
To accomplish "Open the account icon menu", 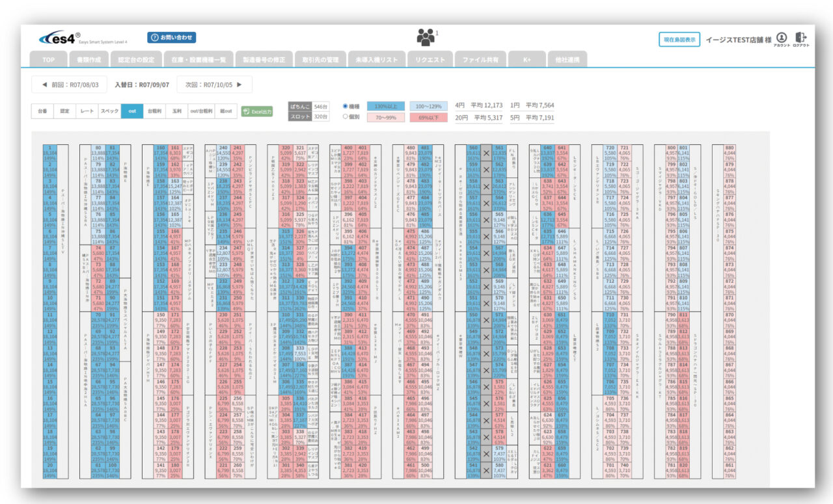I will click(782, 39).
